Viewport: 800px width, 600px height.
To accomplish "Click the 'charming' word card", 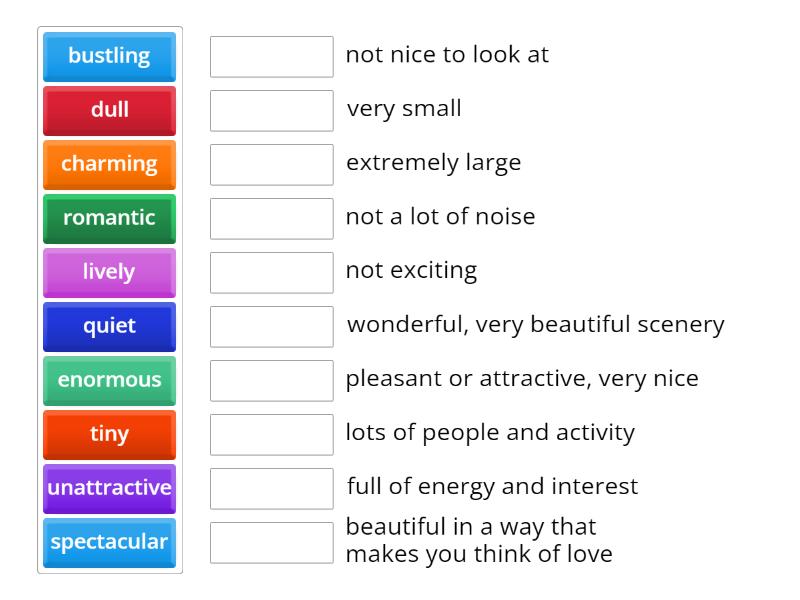I will coord(109,165).
